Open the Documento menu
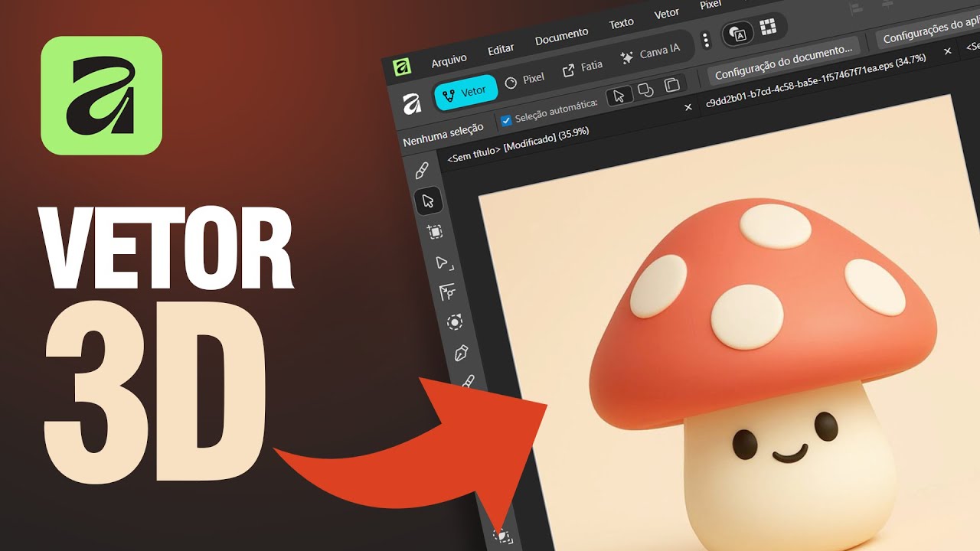The height and width of the screenshot is (551, 980). tap(561, 36)
